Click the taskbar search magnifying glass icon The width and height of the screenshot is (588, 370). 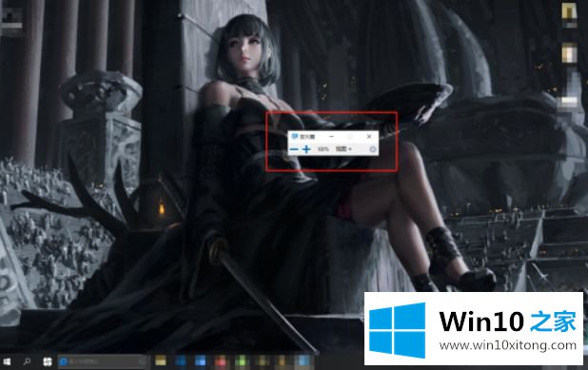point(27,361)
